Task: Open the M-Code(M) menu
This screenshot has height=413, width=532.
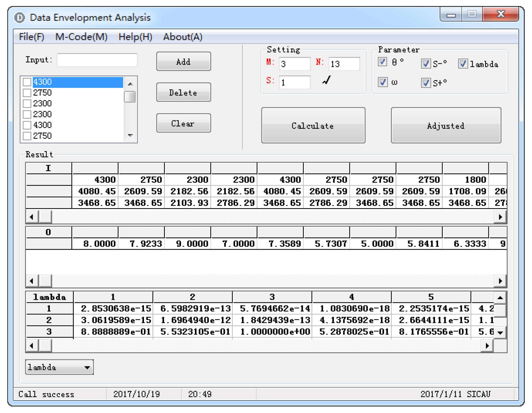Action: point(81,37)
